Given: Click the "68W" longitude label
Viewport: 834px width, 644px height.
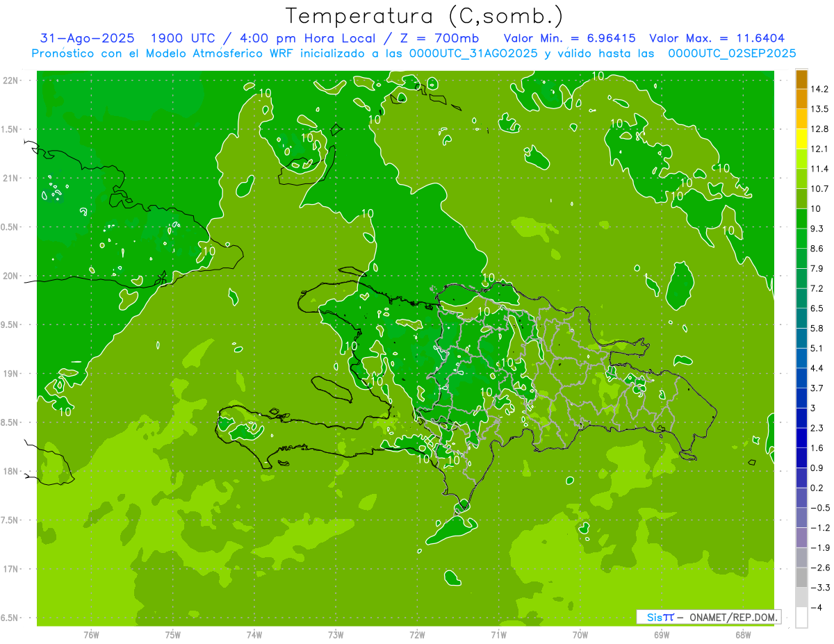Looking at the screenshot, I should click(x=743, y=634).
